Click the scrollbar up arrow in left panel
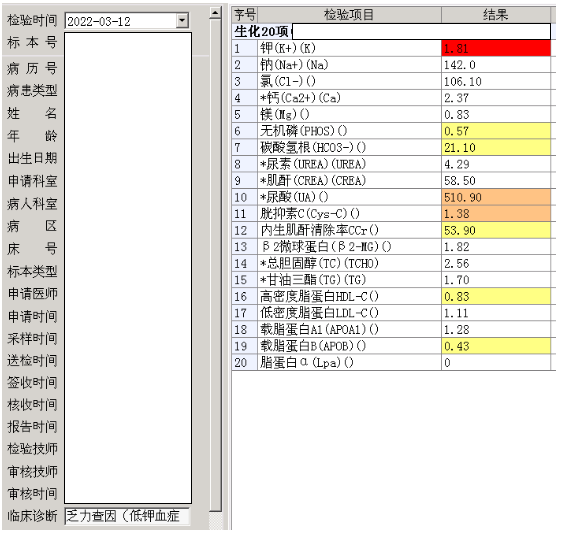The height and width of the screenshot is (533, 568). pyautogui.click(x=216, y=13)
